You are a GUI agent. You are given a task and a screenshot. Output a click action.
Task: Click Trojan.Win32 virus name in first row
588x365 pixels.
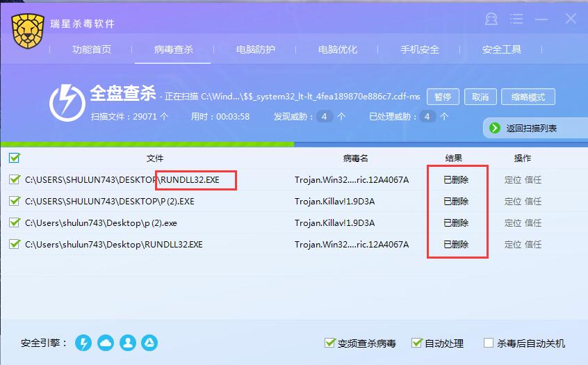pos(352,180)
